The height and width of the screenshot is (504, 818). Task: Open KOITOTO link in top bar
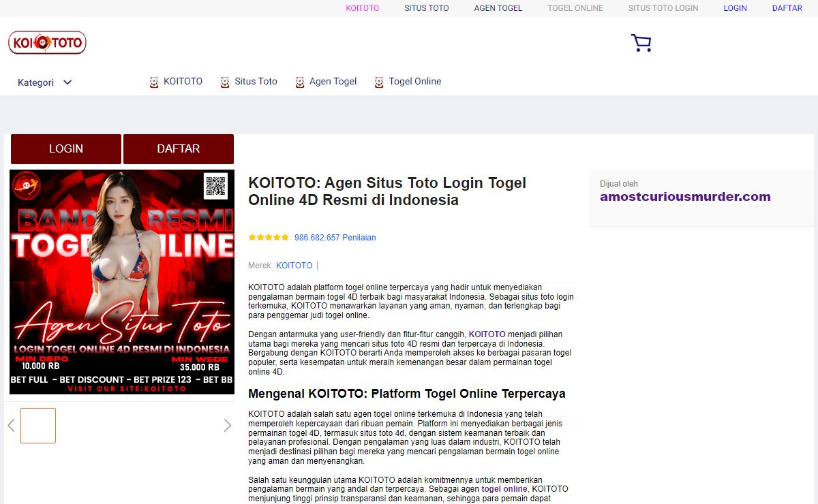coord(363,8)
